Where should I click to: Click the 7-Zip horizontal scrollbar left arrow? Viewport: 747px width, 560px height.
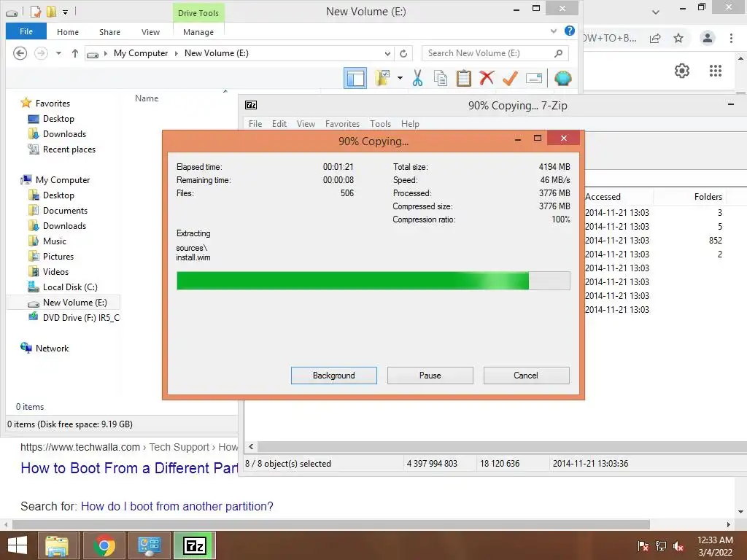(251, 447)
